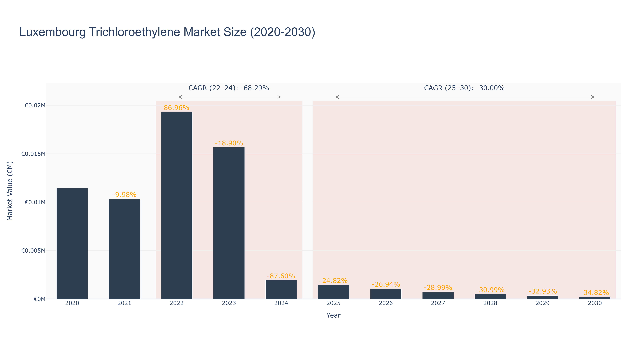Screen dimensions: 644x345
Task: Click the Market Value (€M) axis title
Action: point(10,191)
